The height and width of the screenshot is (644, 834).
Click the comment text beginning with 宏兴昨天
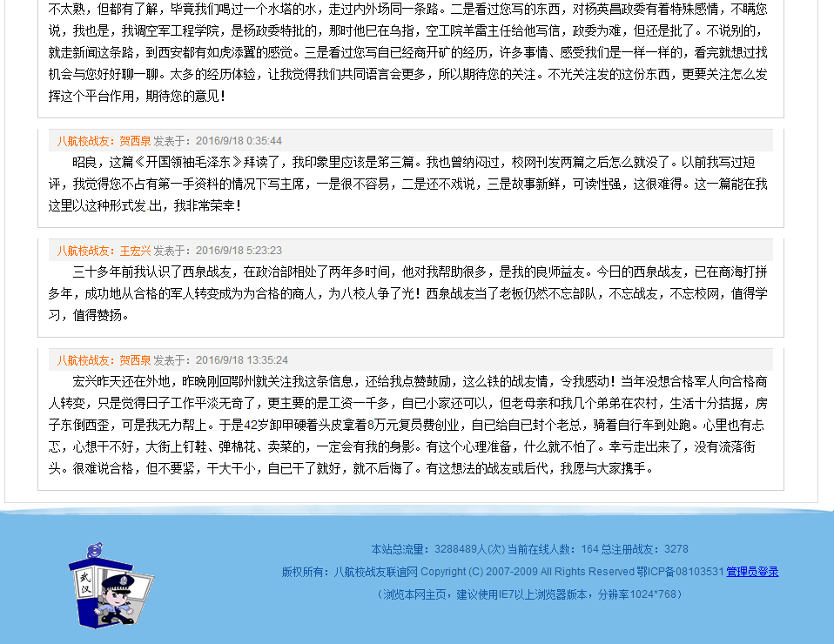click(409, 425)
